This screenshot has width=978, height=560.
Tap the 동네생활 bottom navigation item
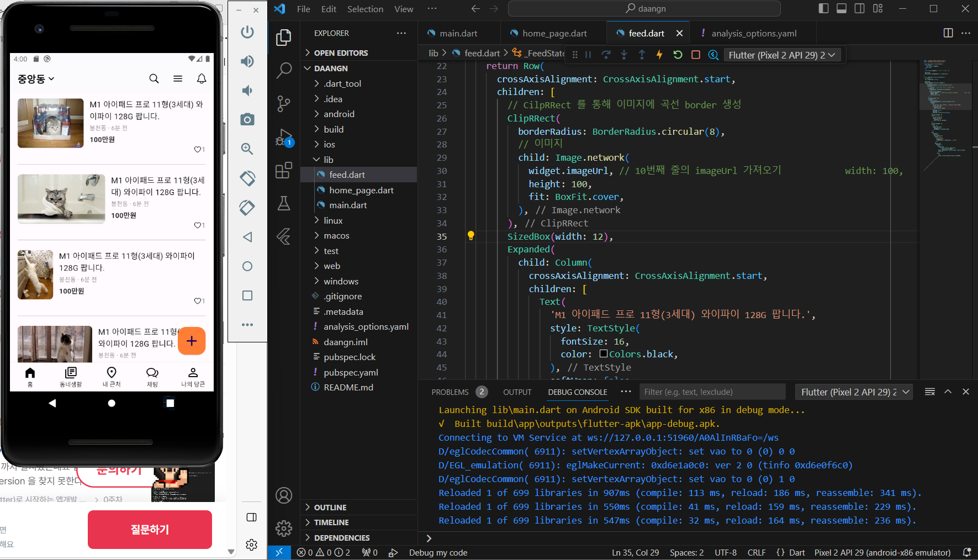click(x=71, y=377)
